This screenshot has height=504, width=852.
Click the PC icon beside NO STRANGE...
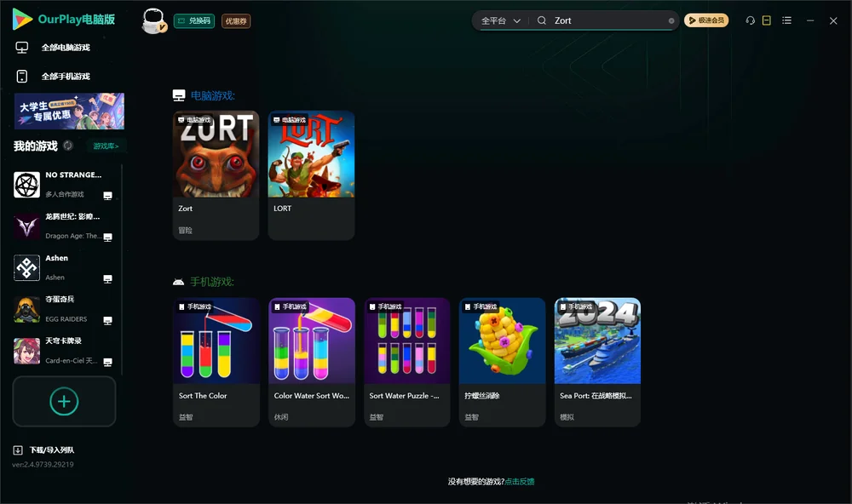point(107,196)
